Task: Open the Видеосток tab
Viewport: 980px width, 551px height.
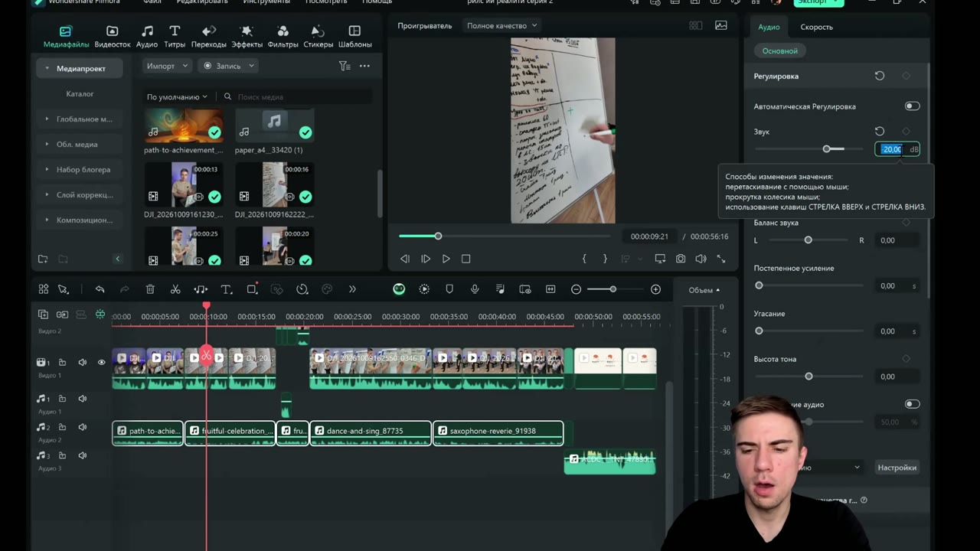Action: pyautogui.click(x=113, y=36)
